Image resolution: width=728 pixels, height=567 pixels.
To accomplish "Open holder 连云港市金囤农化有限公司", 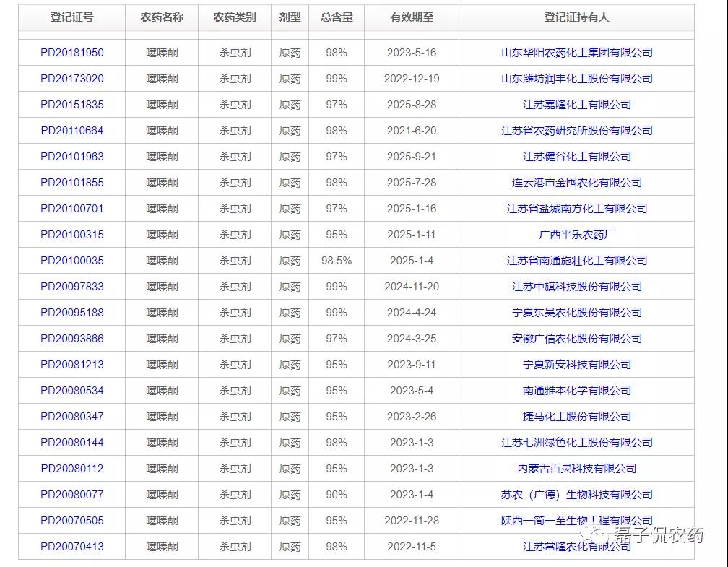I will coord(576,183).
